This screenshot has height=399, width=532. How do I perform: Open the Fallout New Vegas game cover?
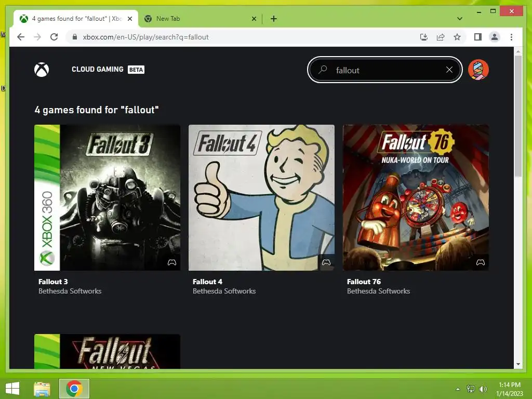click(x=107, y=352)
